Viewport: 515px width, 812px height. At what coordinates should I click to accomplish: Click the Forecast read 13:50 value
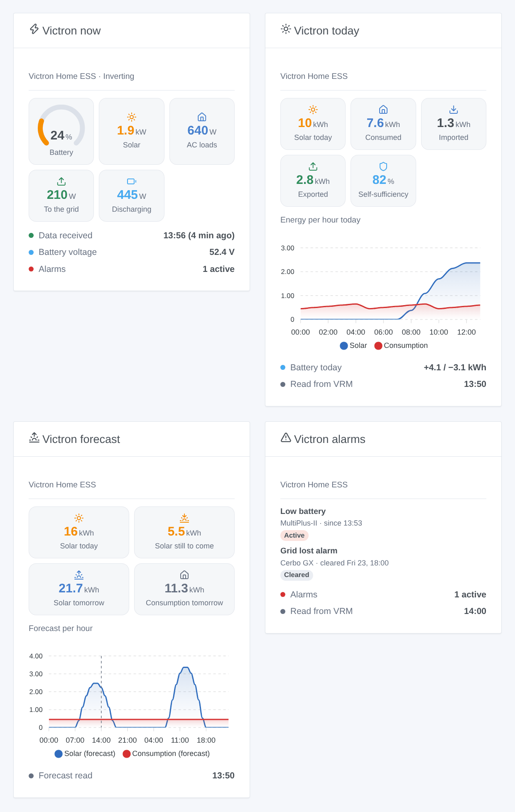click(x=223, y=775)
